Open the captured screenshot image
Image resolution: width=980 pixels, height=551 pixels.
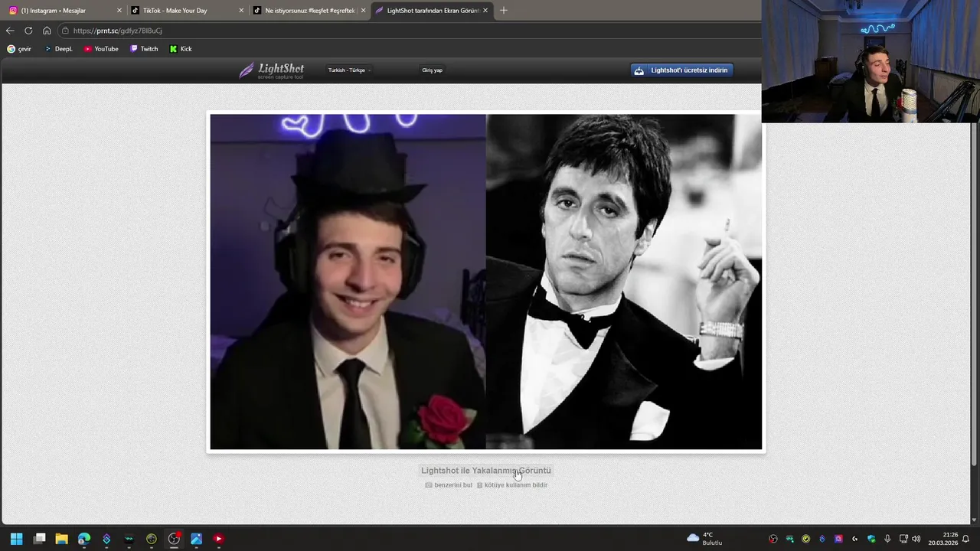pyautogui.click(x=486, y=282)
